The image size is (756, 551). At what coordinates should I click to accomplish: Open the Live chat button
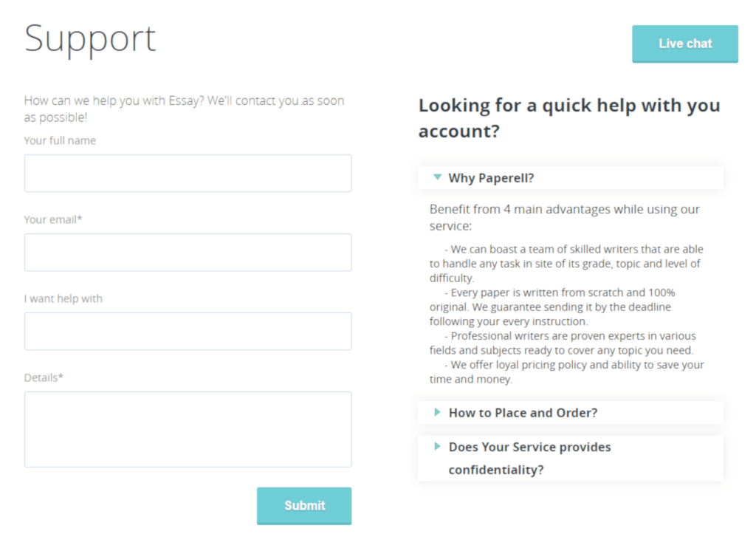(684, 44)
